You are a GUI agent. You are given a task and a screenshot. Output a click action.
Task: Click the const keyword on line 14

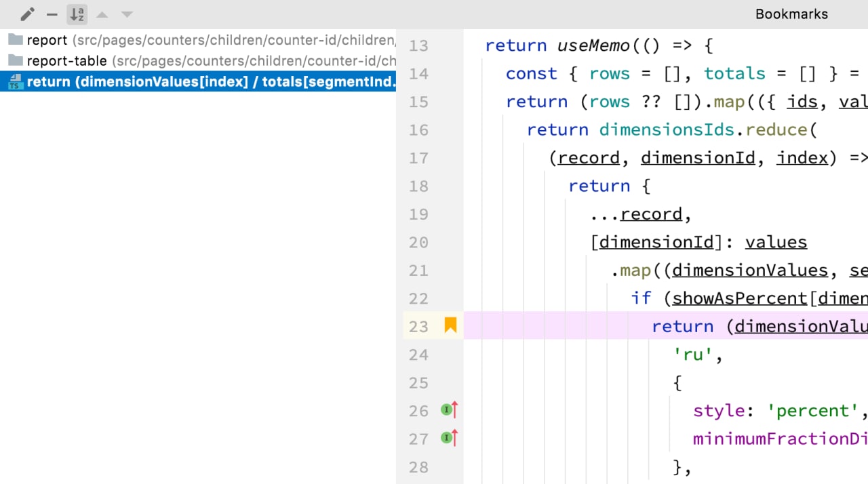(x=532, y=73)
